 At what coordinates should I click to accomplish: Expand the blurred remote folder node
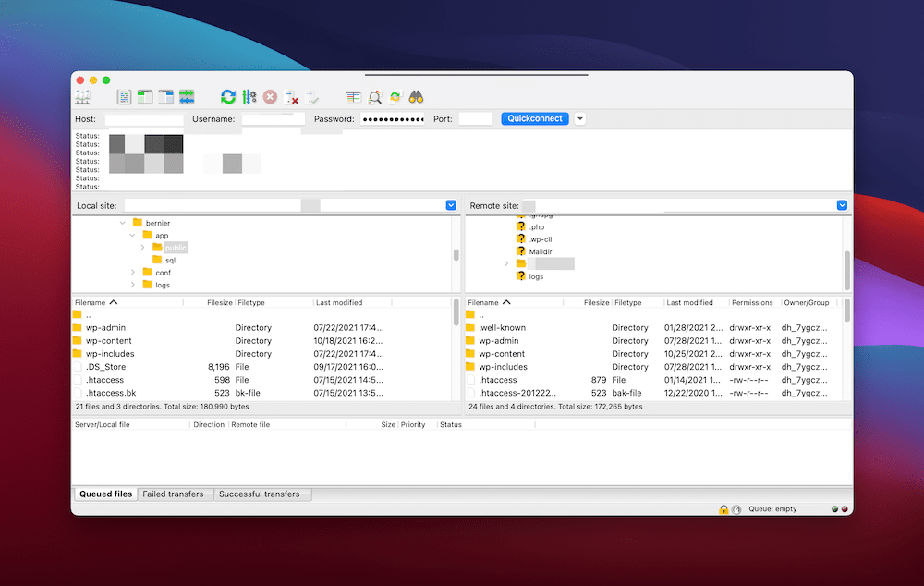point(506,263)
